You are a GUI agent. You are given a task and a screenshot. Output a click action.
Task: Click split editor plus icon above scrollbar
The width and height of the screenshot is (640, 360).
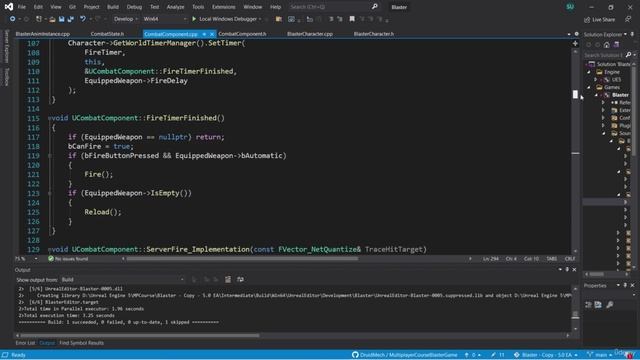pyautogui.click(x=575, y=43)
